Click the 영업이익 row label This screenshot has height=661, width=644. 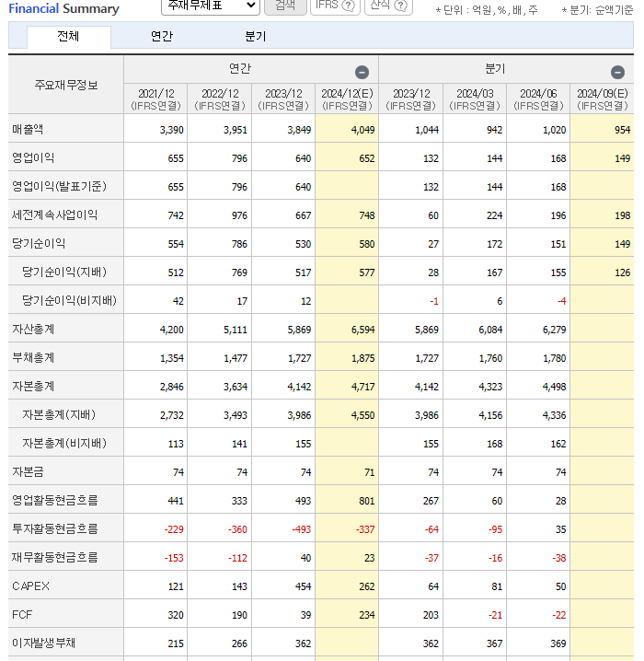pyautogui.click(x=33, y=157)
